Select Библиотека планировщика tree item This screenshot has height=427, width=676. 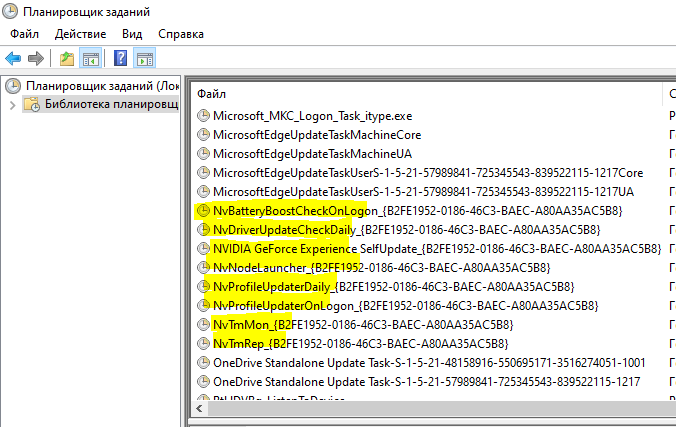111,104
